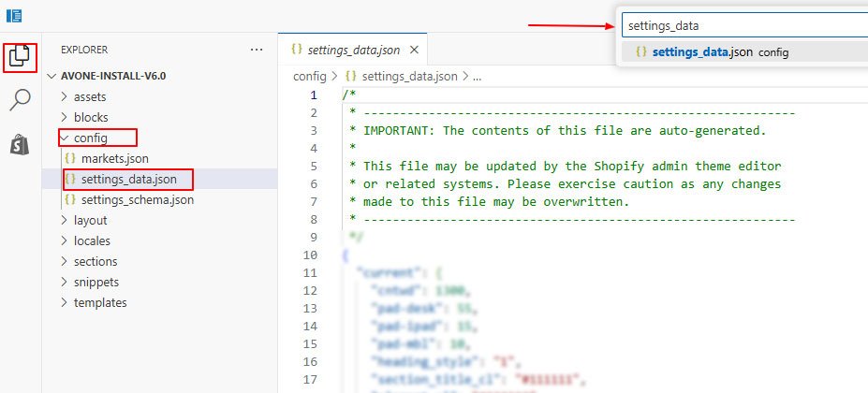The width and height of the screenshot is (868, 393).
Task: Open the Shopify extension icon
Action: (x=20, y=145)
